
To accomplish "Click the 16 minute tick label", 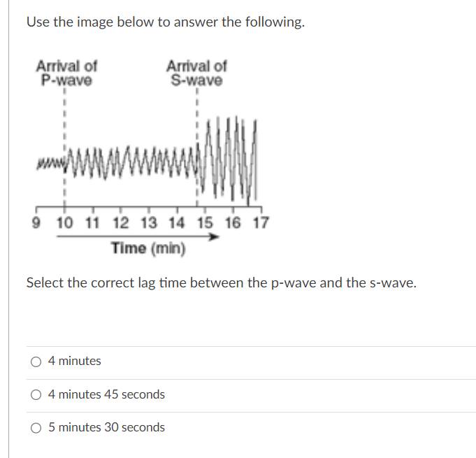I will (233, 224).
